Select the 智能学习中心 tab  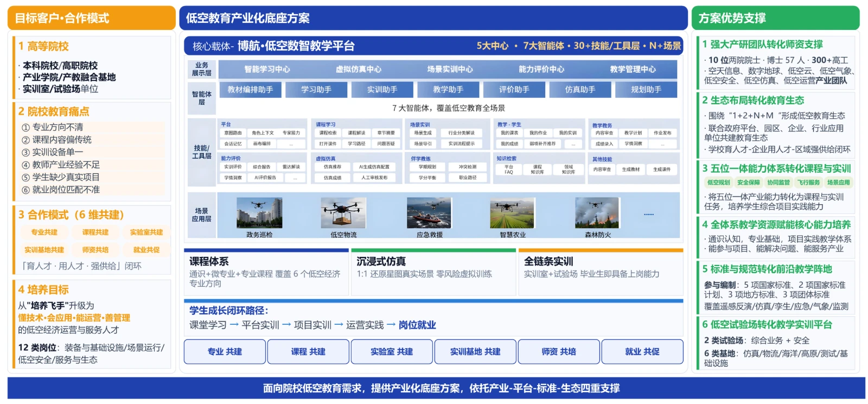coord(267,70)
